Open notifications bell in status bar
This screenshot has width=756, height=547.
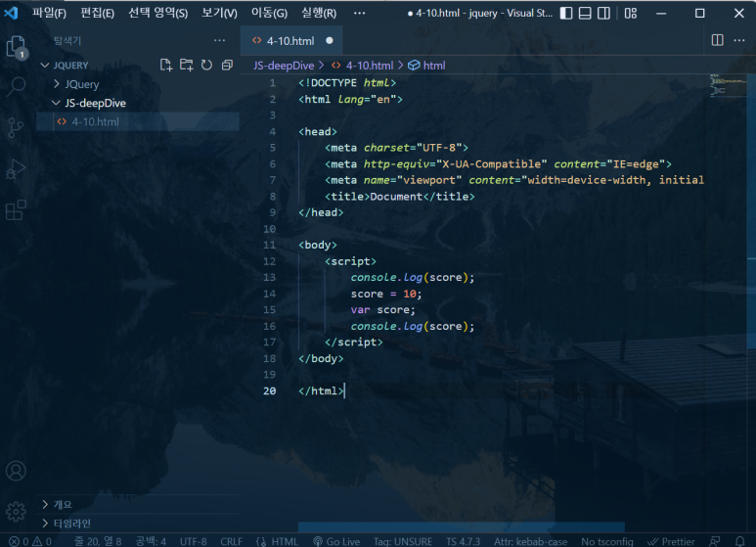coord(739,542)
